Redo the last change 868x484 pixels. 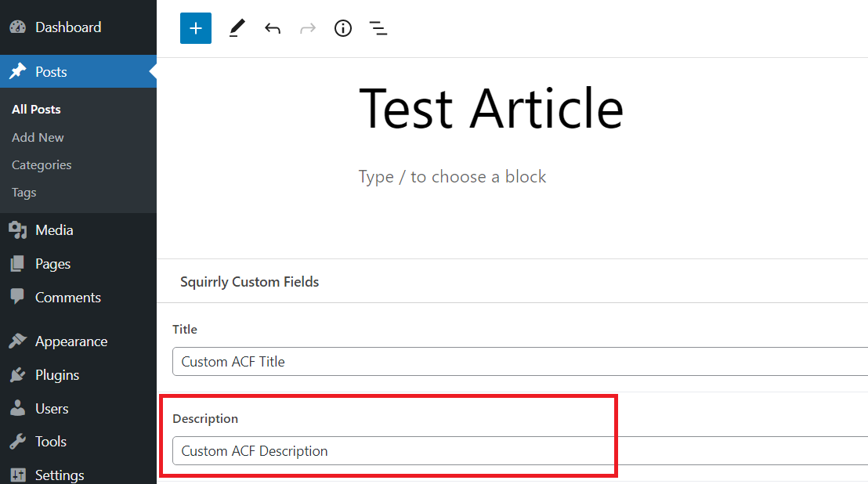[x=307, y=27]
